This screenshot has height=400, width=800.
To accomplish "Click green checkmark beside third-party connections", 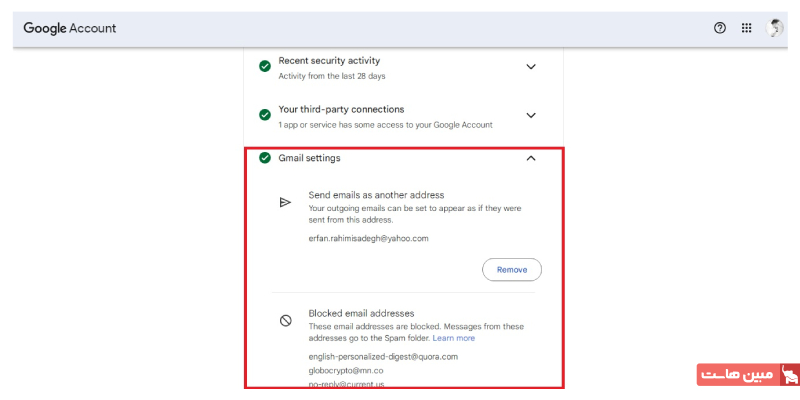I will click(265, 115).
